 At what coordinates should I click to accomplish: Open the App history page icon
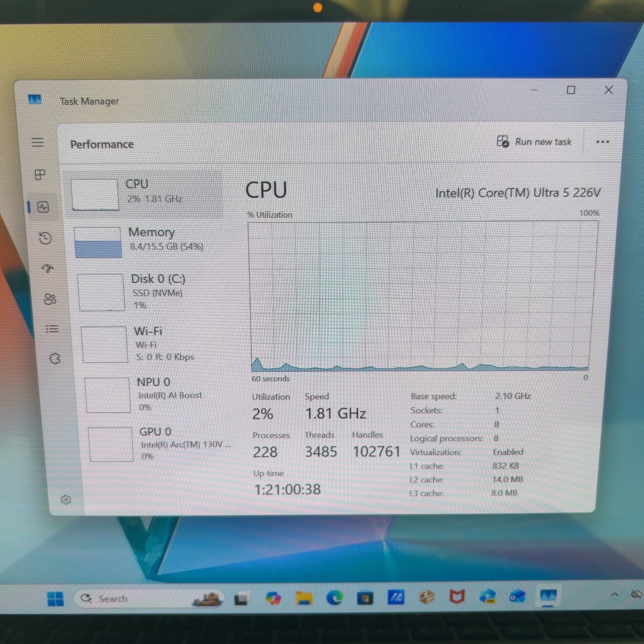tap(45, 238)
